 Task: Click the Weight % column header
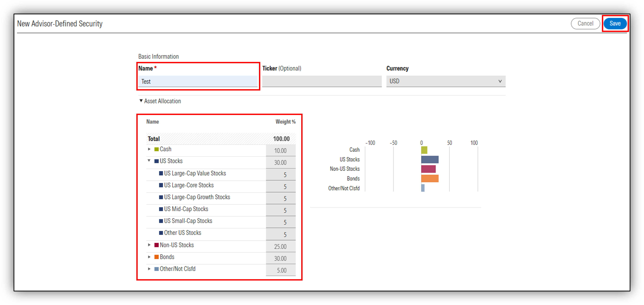(285, 122)
